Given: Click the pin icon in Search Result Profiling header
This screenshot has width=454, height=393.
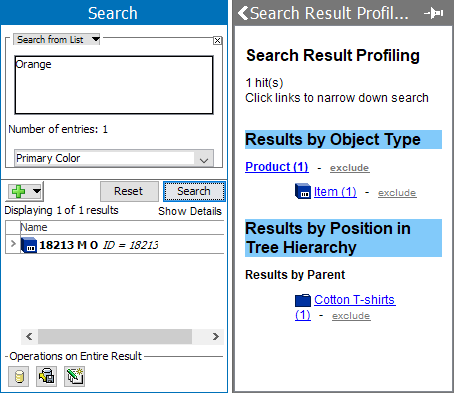Looking at the screenshot, I should point(434,13).
